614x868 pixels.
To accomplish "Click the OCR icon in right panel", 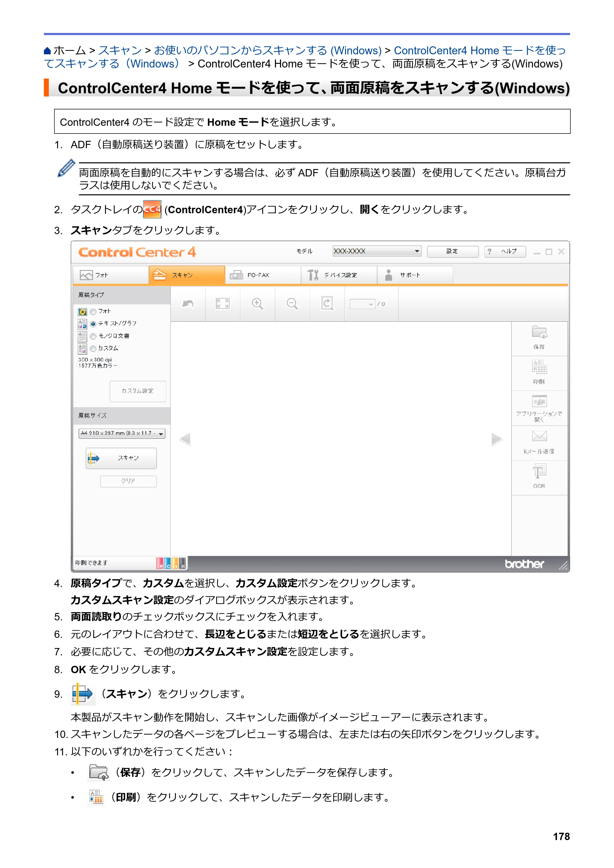I will coord(539,471).
